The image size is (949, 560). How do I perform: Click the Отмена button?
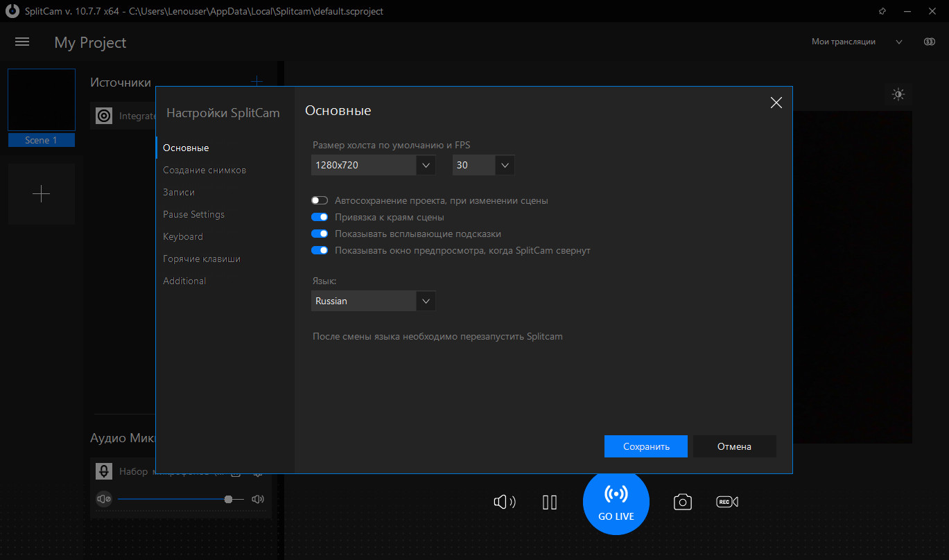pyautogui.click(x=735, y=446)
